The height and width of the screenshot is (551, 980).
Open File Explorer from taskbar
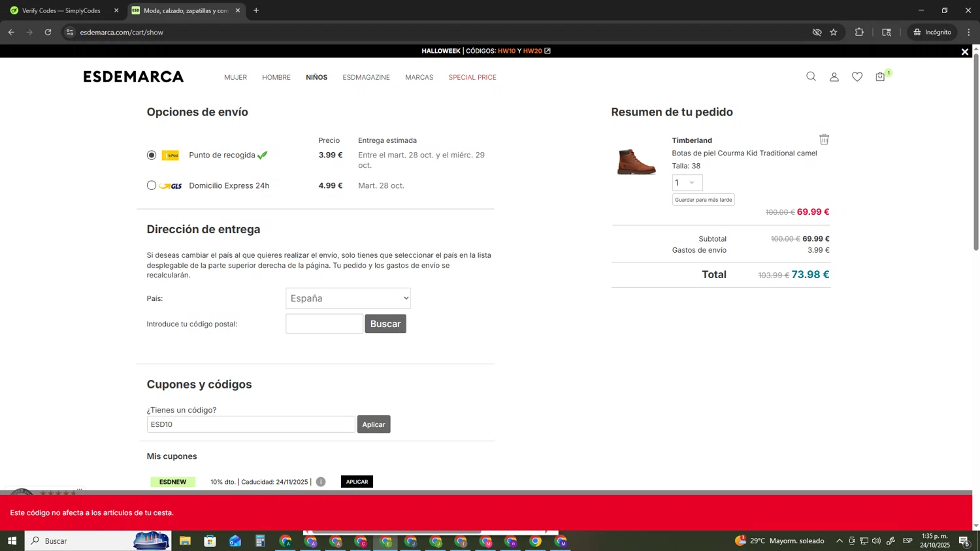point(185,541)
